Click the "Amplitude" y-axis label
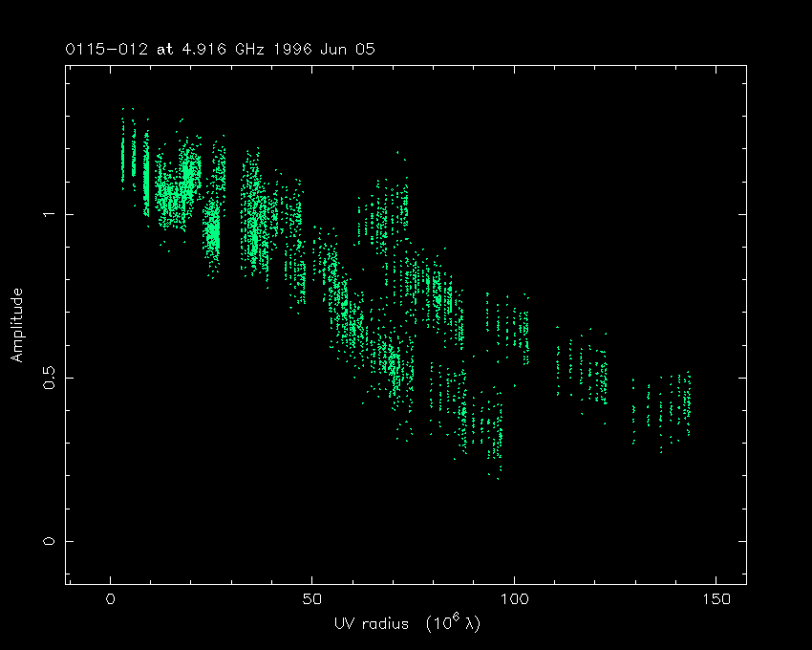The height and width of the screenshot is (650, 812). (x=16, y=326)
